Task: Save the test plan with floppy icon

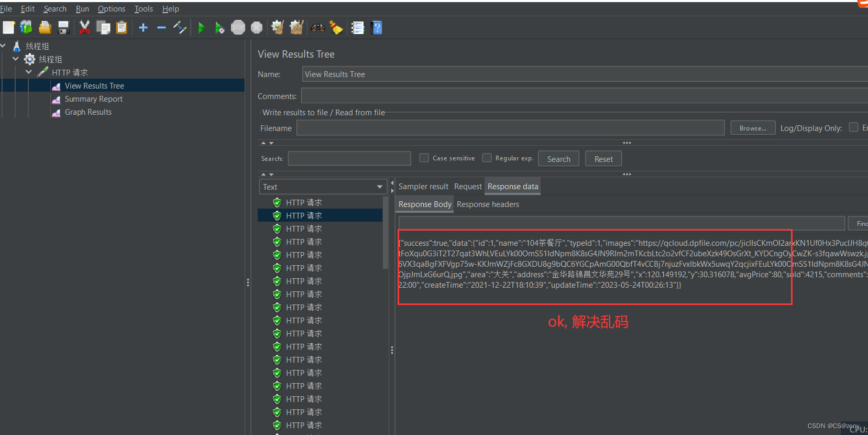Action: tap(63, 27)
